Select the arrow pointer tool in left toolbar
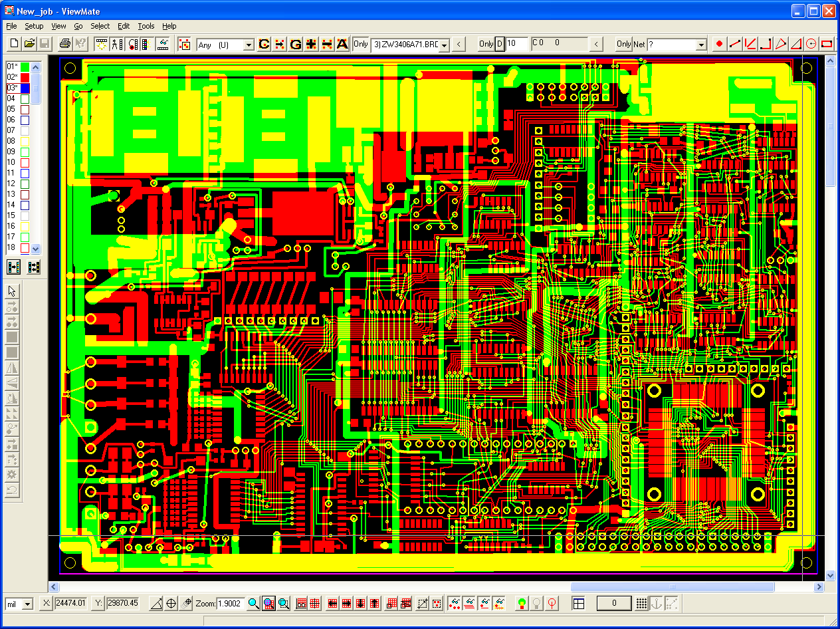 click(12, 291)
